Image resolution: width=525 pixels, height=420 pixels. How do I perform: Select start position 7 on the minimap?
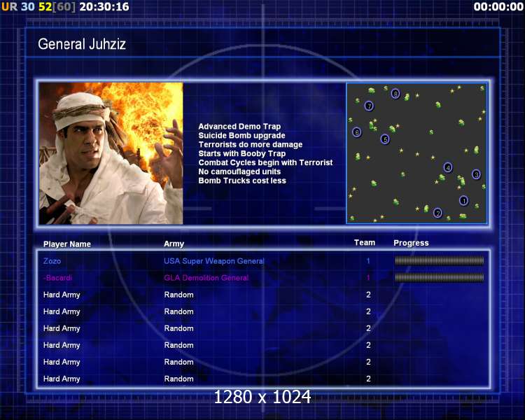(x=369, y=106)
